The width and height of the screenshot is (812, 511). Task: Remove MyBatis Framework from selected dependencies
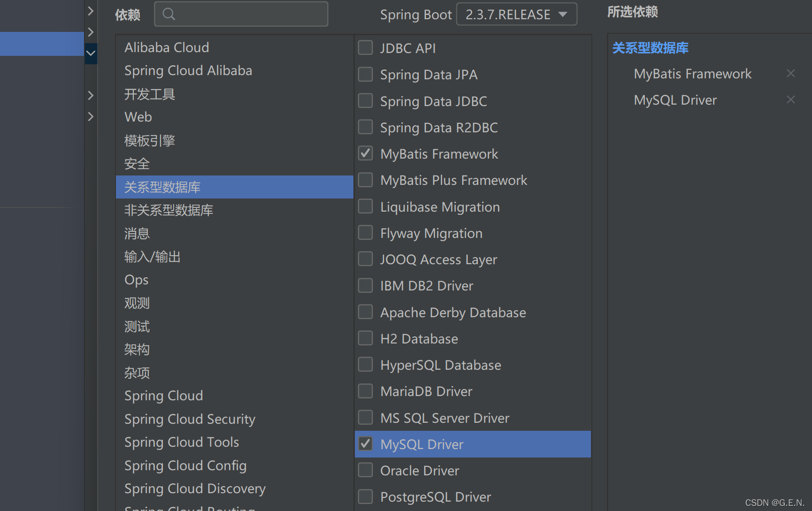[x=790, y=73]
